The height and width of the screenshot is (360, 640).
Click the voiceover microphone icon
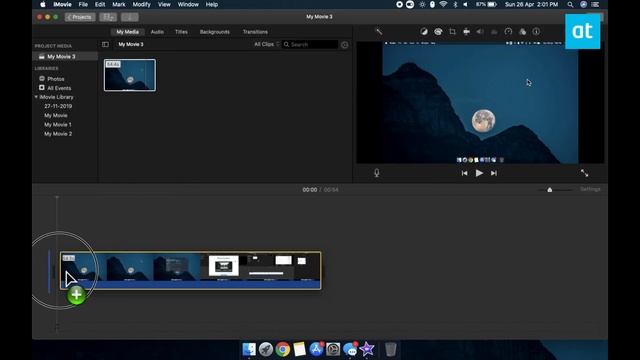377,173
